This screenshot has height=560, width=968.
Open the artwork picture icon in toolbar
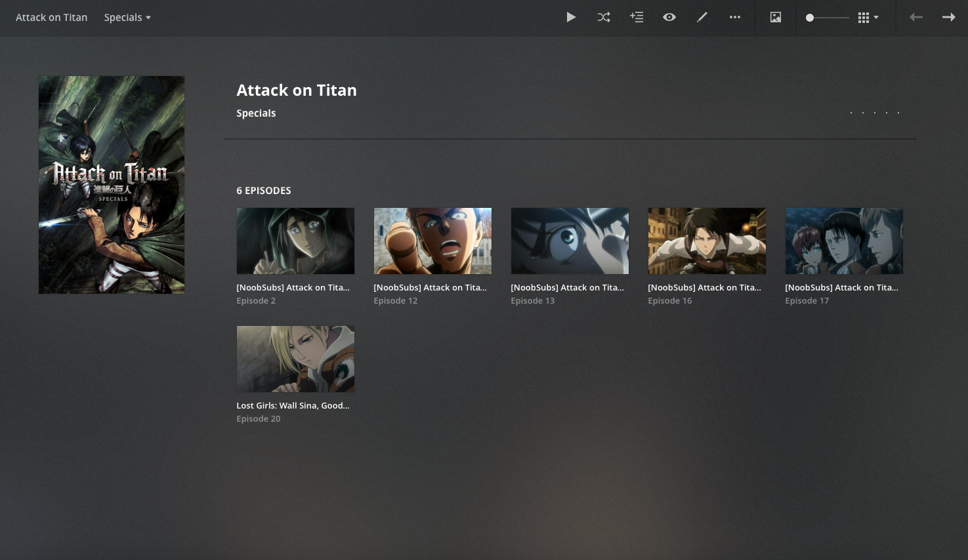776,17
